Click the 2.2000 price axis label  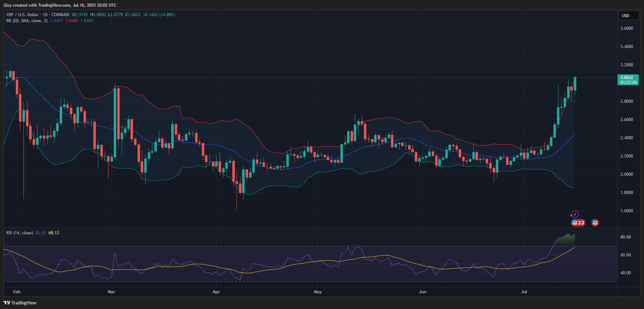tap(627, 156)
